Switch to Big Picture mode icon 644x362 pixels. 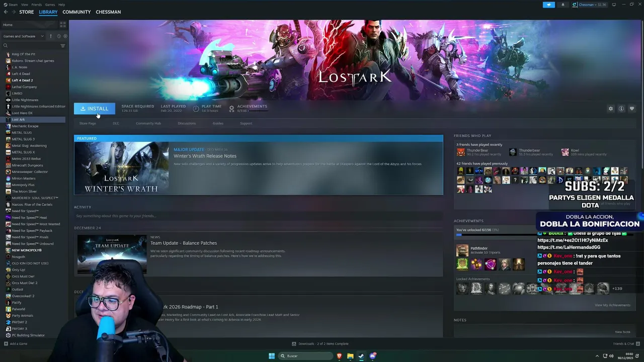click(614, 5)
